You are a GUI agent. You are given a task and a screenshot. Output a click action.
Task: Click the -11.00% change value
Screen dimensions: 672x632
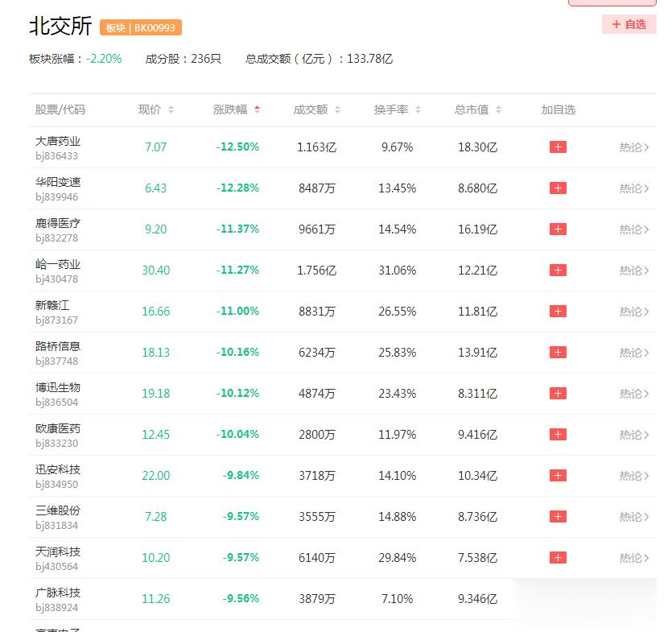pos(237,312)
